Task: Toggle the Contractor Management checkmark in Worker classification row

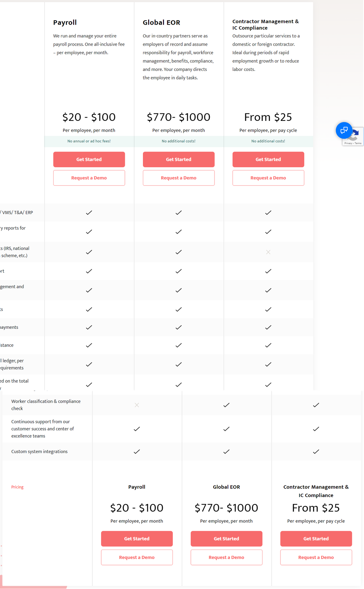Action: pos(316,405)
